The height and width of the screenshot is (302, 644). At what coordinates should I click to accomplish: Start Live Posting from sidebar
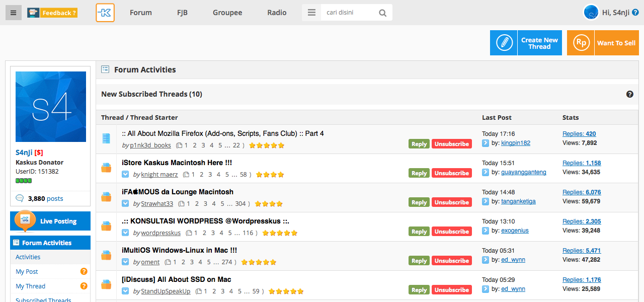click(x=50, y=221)
